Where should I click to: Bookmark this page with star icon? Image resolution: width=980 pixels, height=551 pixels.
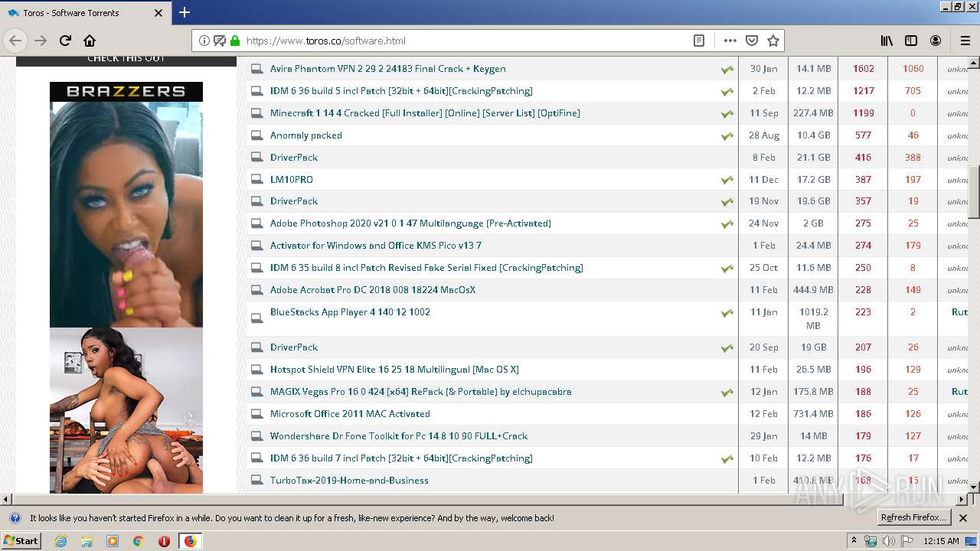pos(773,41)
